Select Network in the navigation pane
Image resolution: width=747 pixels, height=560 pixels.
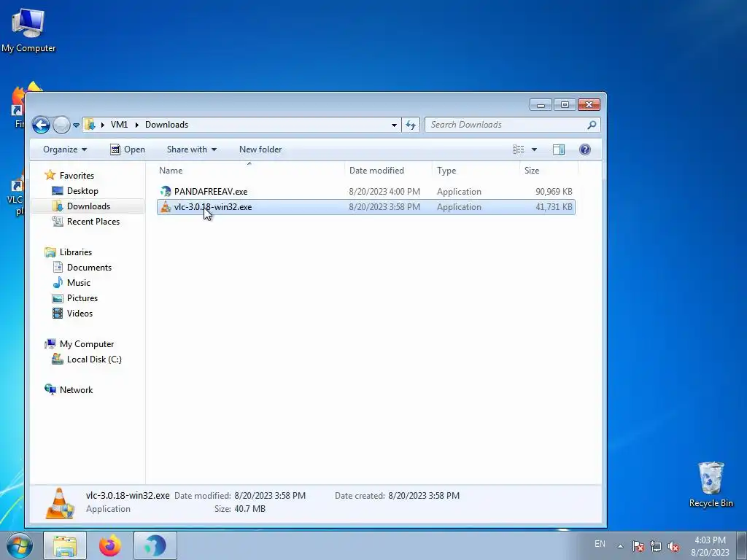(76, 389)
